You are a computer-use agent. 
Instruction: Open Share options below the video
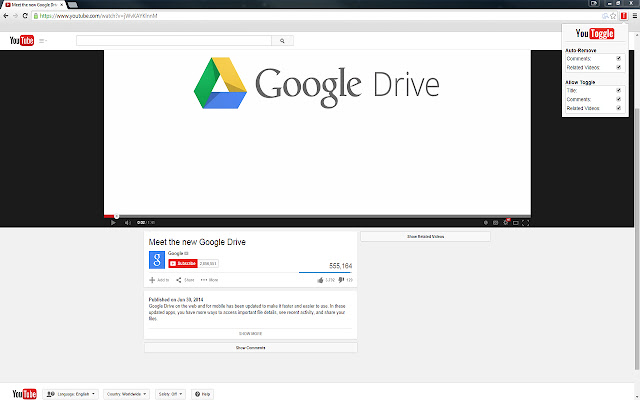coord(185,280)
